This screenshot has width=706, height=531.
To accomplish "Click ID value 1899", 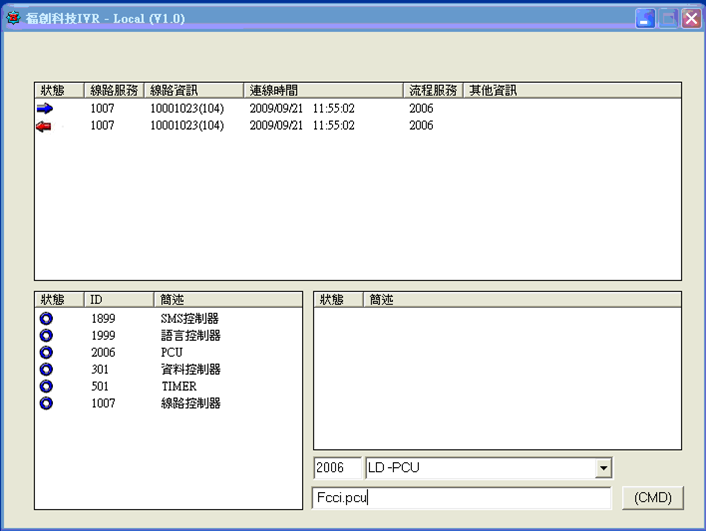I will pos(103,319).
